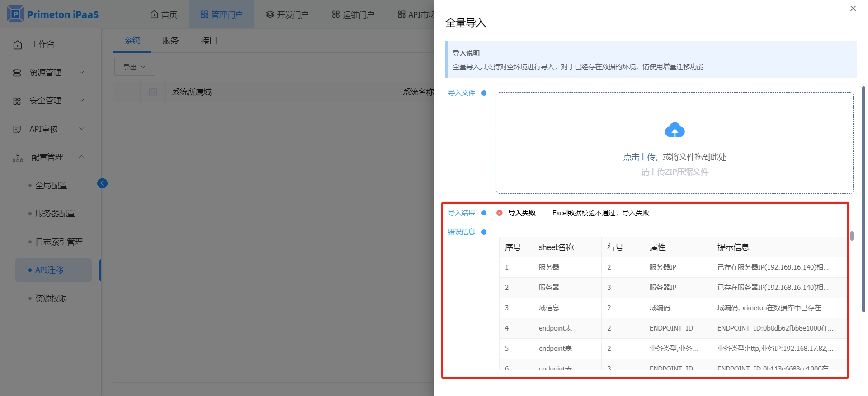Collapse sidebar with blue arrow button
This screenshot has height=396, width=868.
tap(102, 183)
